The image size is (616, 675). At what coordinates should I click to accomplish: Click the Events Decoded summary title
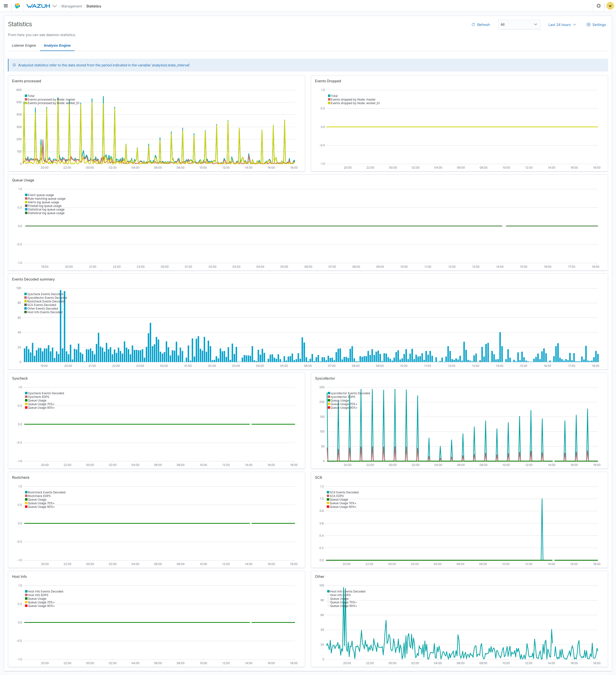click(33, 279)
